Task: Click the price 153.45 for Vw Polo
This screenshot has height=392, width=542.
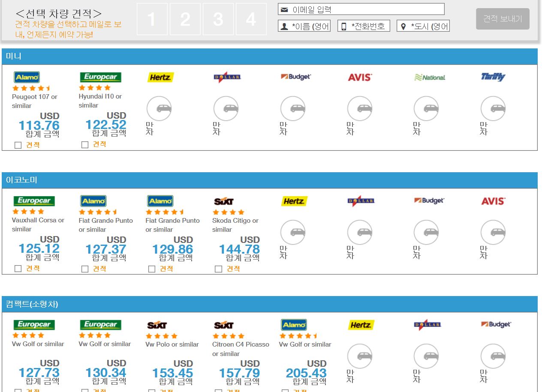Action: (173, 373)
